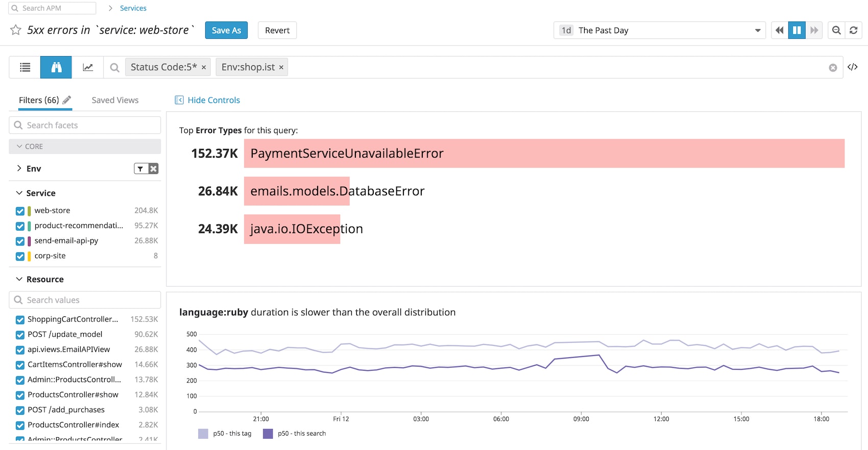Open the raw query code editor
The width and height of the screenshot is (868, 450).
(x=853, y=67)
